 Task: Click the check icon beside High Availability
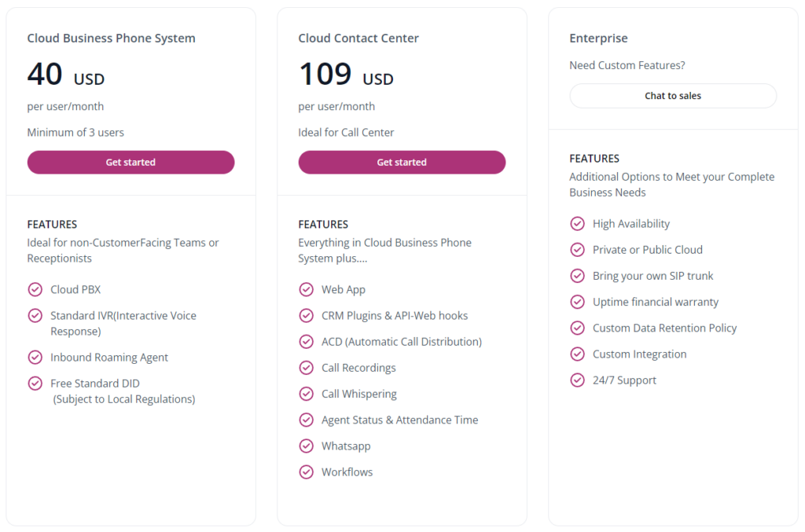pos(577,224)
